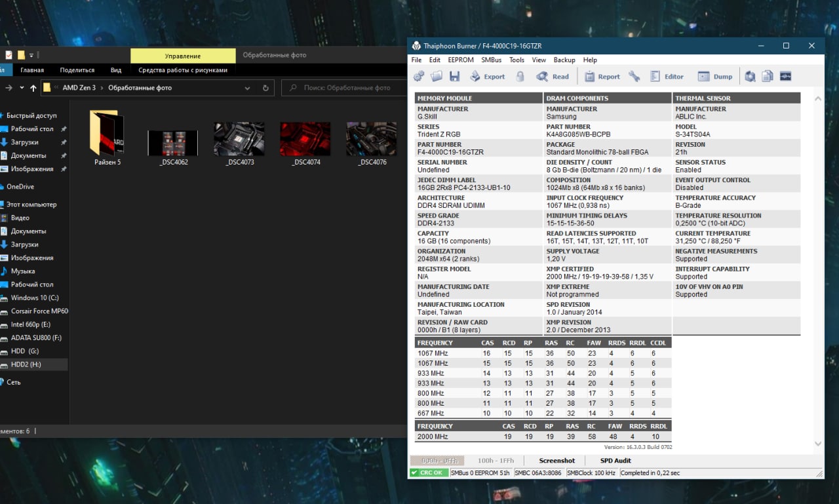Screen dimensions: 839x504
Task: Open Видео in navigation pane
Action: [x=20, y=218]
